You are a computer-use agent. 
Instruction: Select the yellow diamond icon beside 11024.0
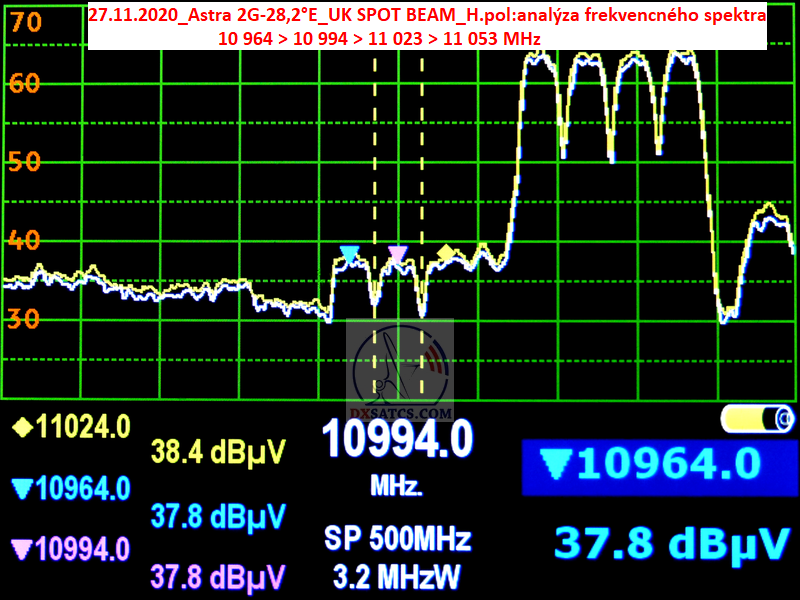21,428
